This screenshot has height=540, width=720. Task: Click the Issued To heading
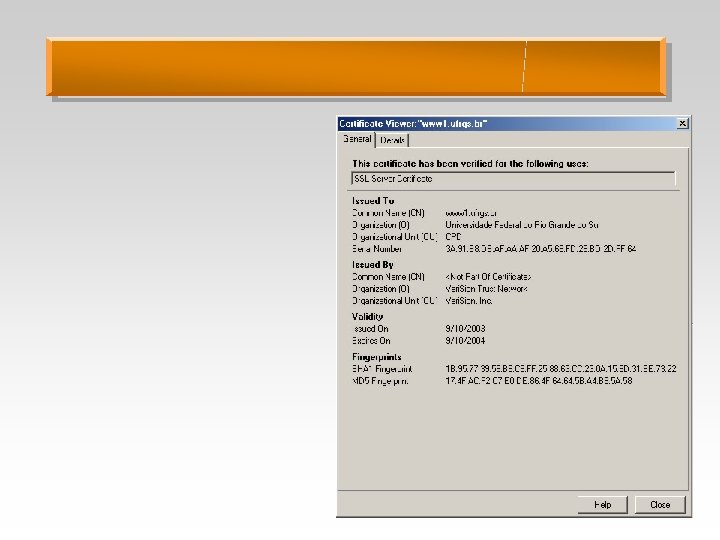[x=373, y=201]
